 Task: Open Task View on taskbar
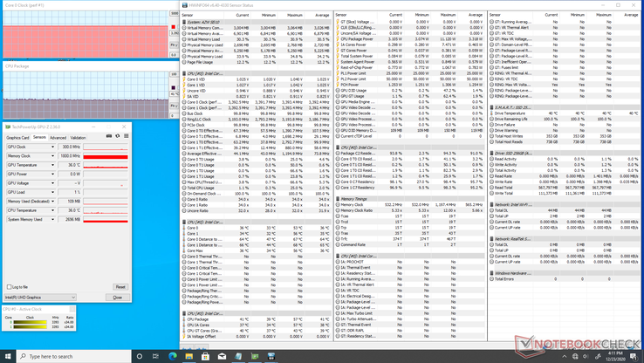pos(155,356)
